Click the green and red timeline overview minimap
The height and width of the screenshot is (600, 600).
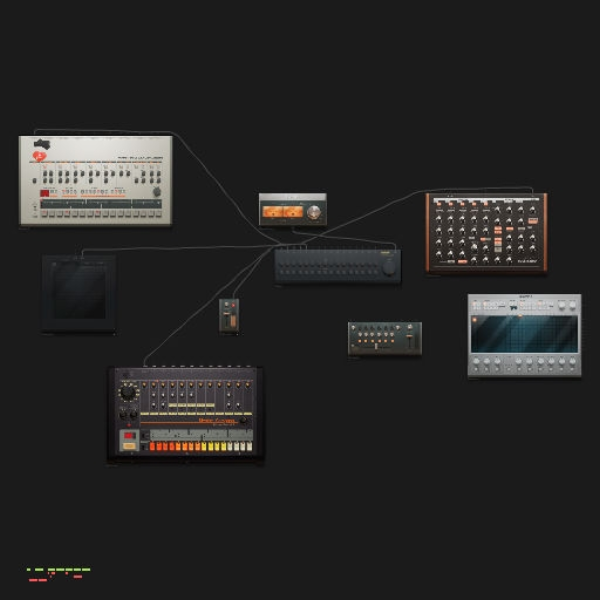tap(59, 575)
